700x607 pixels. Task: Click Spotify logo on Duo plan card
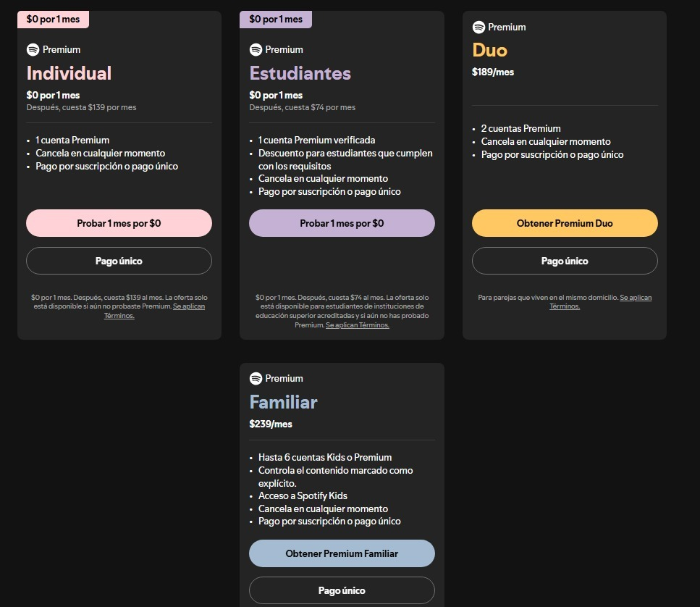coord(478,28)
